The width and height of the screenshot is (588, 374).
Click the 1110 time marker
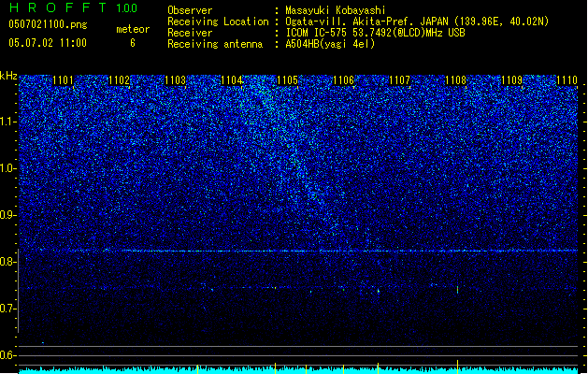pyautogui.click(x=567, y=80)
